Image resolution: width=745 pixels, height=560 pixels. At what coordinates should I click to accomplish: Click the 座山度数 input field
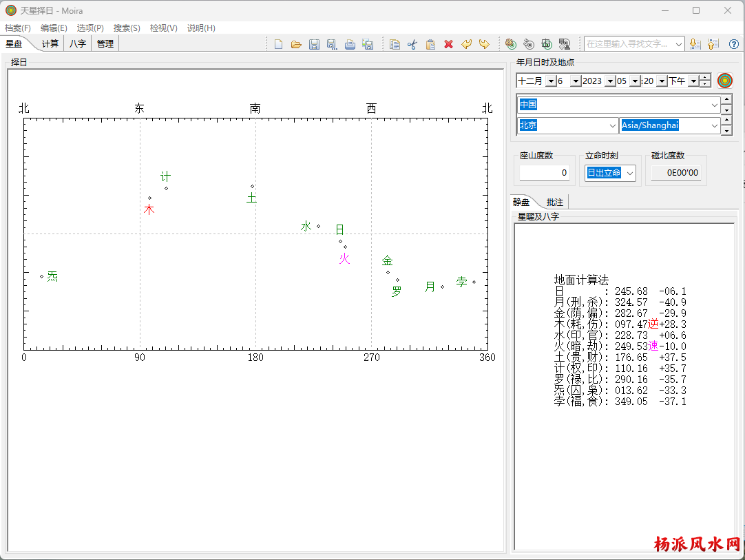544,173
